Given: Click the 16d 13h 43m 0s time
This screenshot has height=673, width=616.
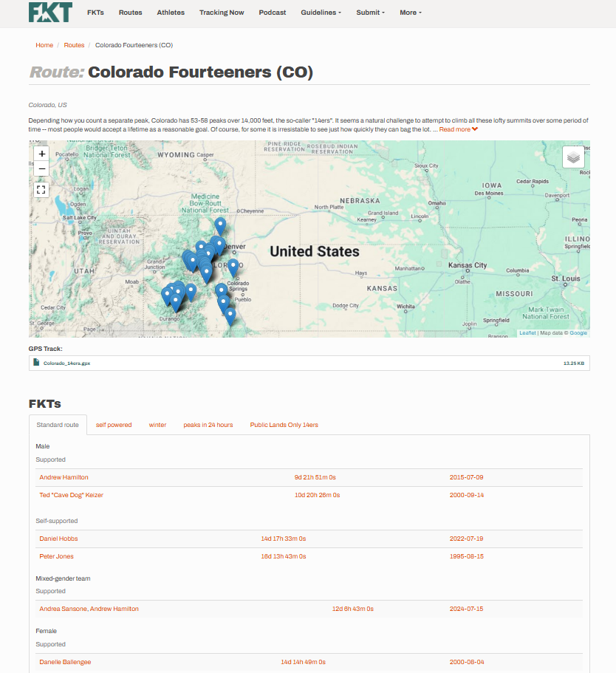Looking at the screenshot, I should click(x=284, y=556).
